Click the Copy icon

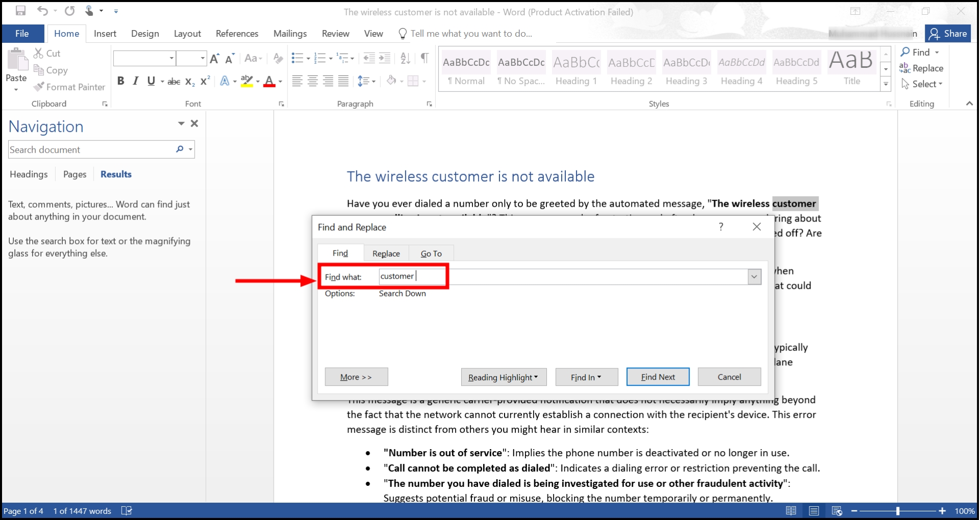point(40,70)
